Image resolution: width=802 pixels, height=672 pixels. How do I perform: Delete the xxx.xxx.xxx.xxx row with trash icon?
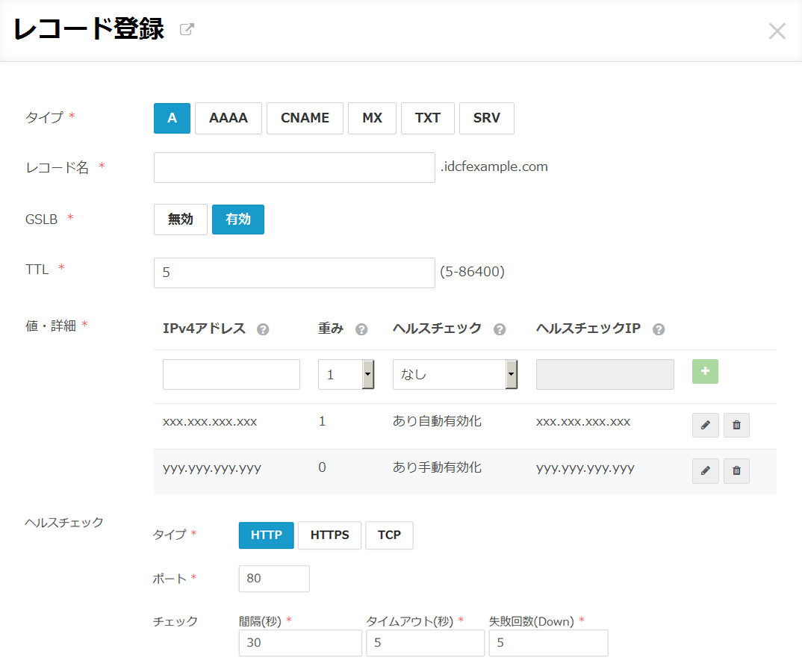click(x=736, y=425)
